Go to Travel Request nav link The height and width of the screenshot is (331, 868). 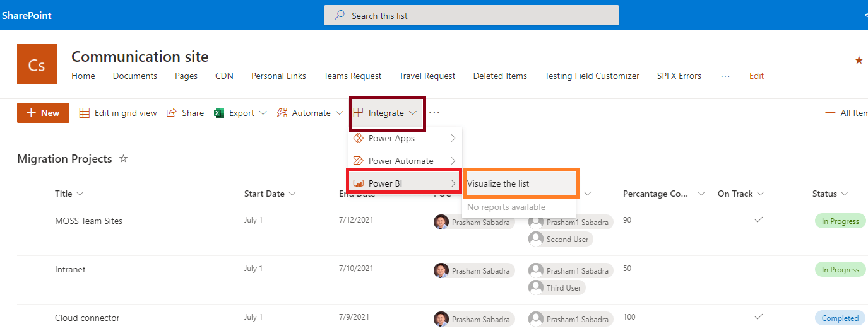427,76
